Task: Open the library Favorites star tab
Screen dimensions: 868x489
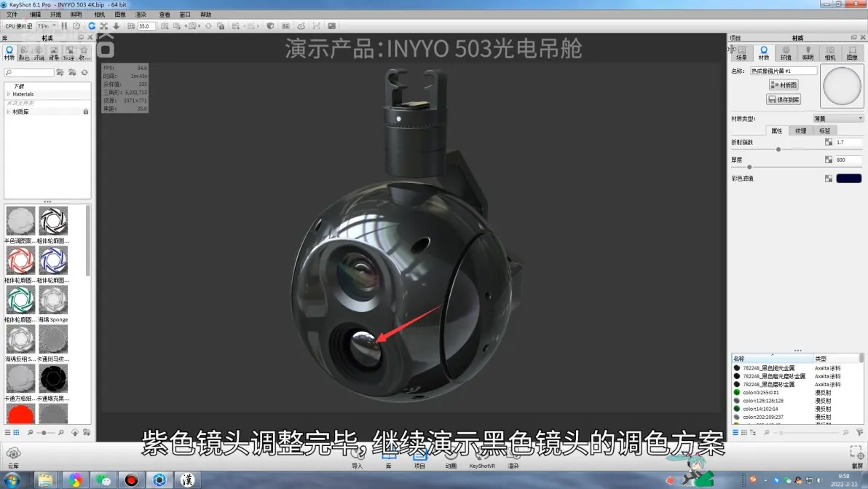Action: coord(84,53)
